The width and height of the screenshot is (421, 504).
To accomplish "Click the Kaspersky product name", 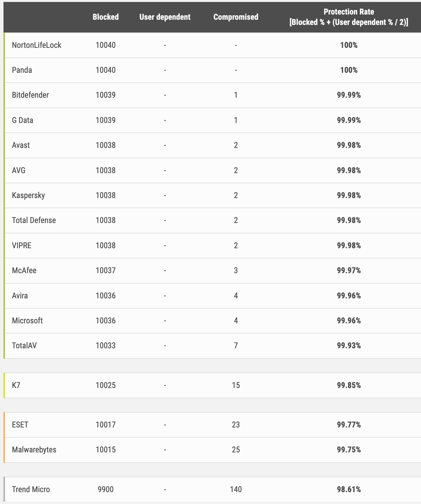I will click(x=28, y=195).
